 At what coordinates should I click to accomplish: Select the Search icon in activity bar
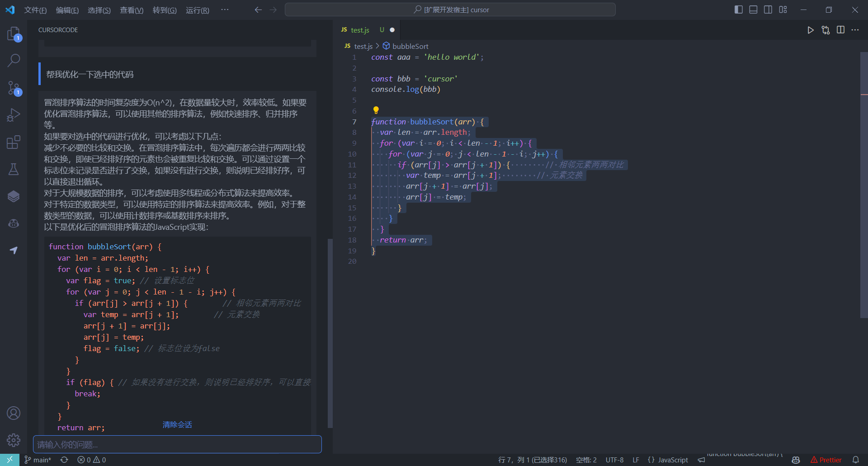point(13,60)
